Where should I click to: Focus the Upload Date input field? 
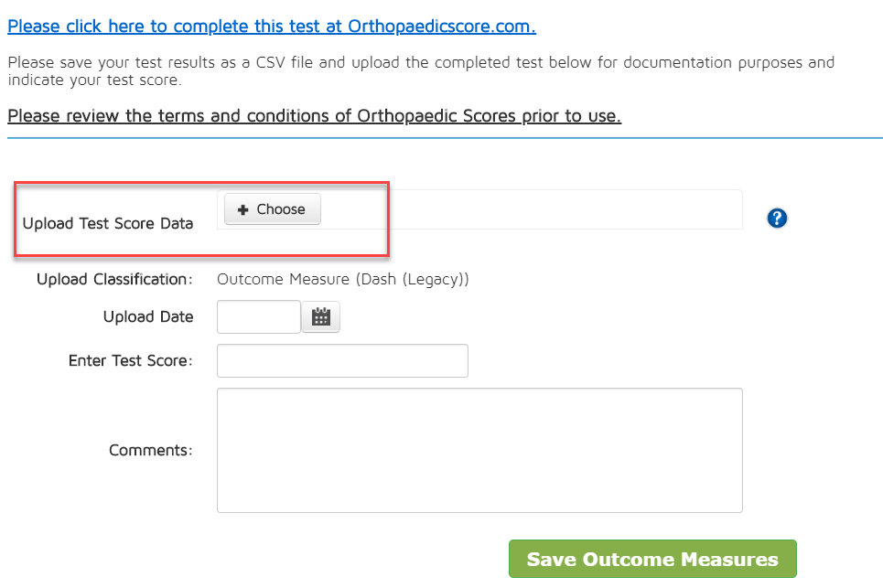point(258,317)
